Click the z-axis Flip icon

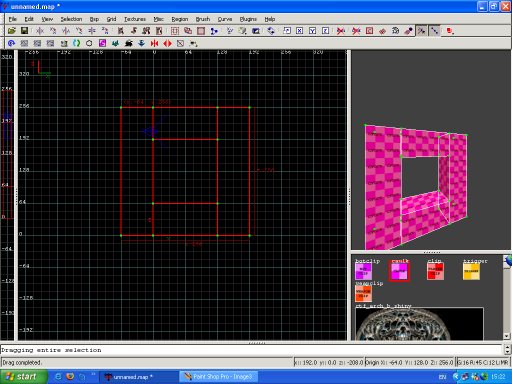(92, 31)
